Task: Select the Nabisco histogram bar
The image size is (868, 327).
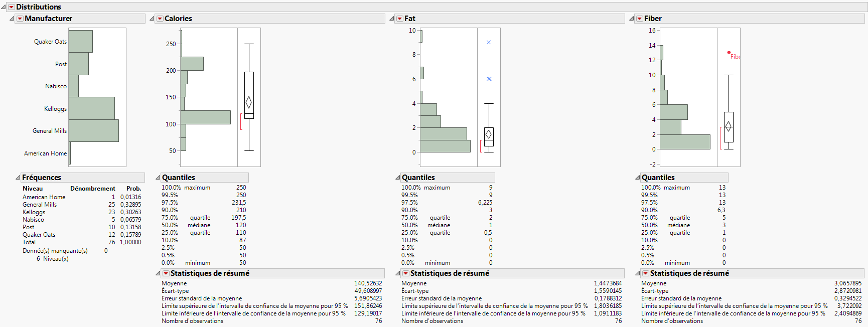Action: coord(73,86)
